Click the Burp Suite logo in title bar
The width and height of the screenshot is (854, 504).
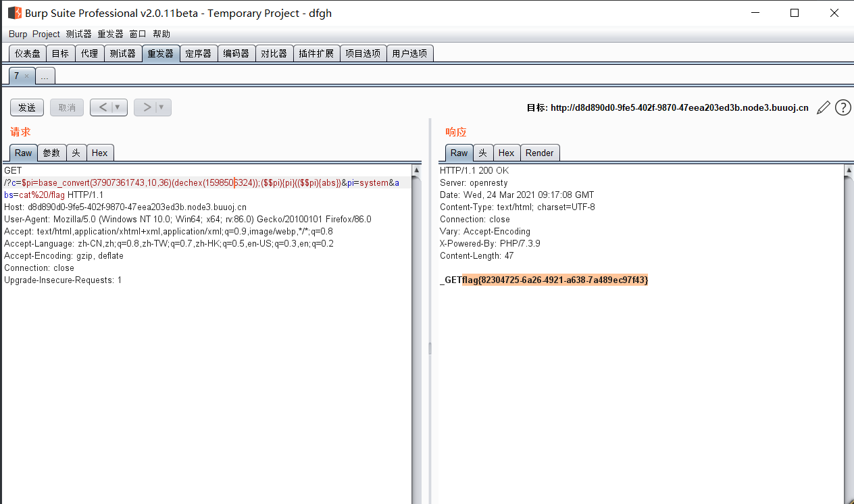(14, 13)
